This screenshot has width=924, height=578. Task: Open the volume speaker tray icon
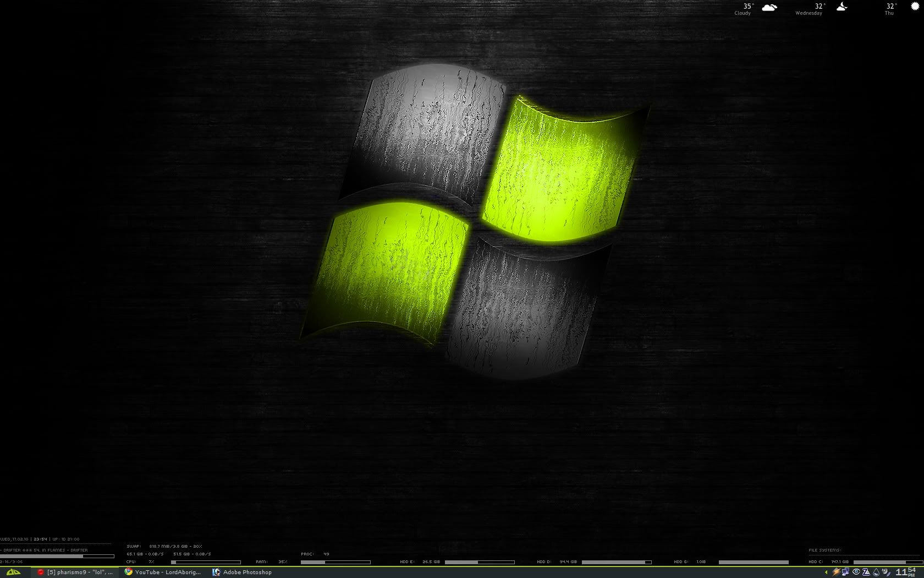coord(886,572)
